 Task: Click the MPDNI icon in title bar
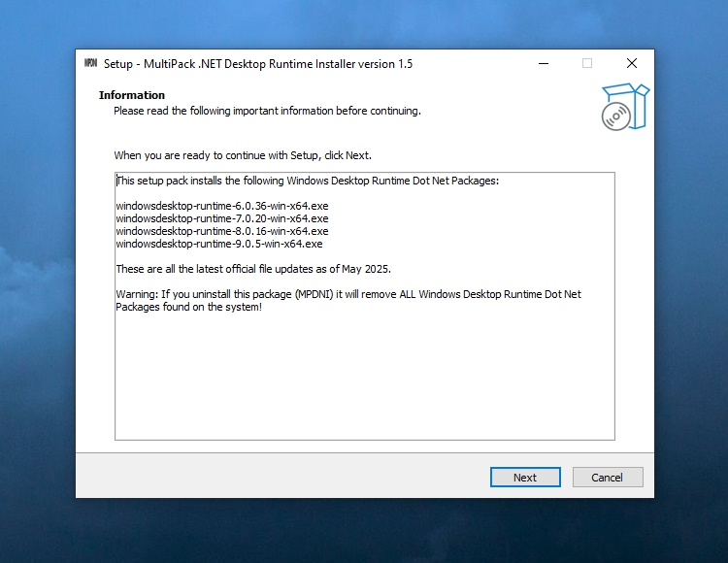click(x=91, y=63)
